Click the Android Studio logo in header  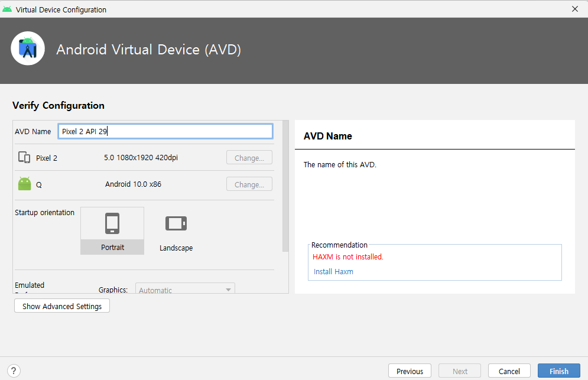tap(28, 48)
